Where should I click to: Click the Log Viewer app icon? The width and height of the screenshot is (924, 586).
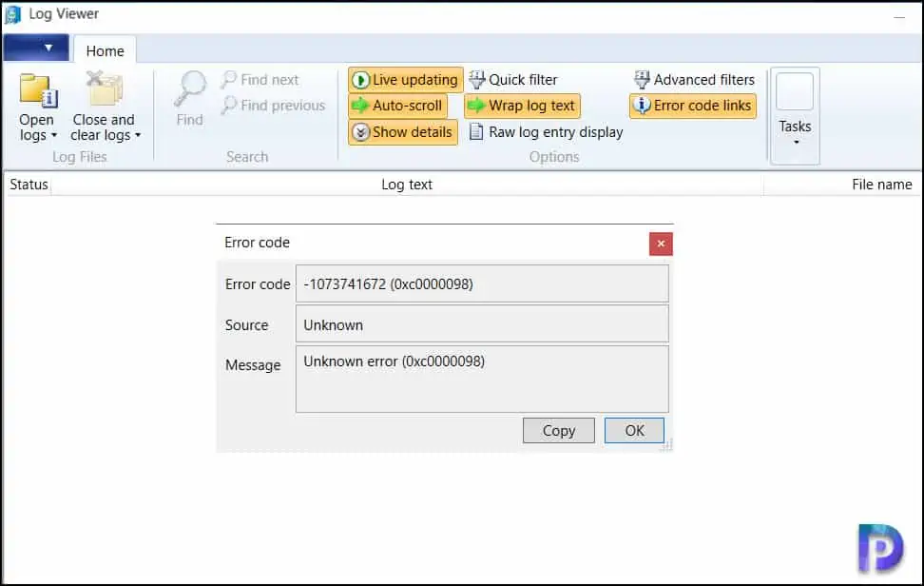click(x=12, y=14)
